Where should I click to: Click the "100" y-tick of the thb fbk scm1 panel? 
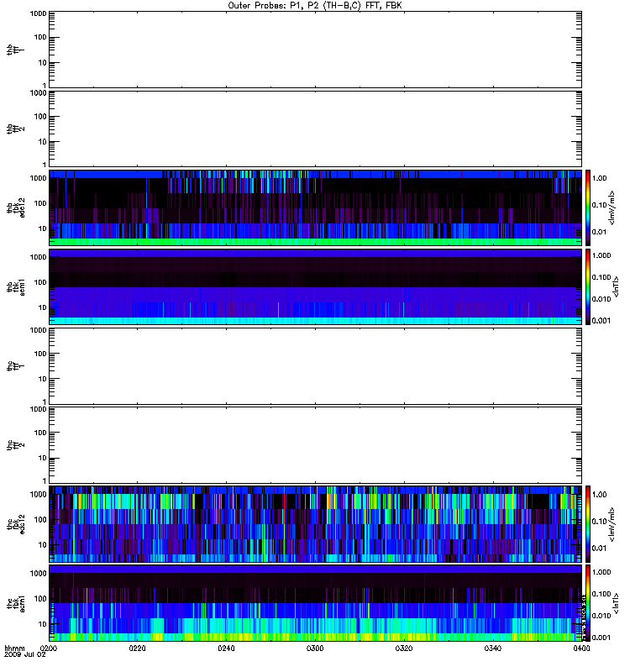(x=40, y=282)
